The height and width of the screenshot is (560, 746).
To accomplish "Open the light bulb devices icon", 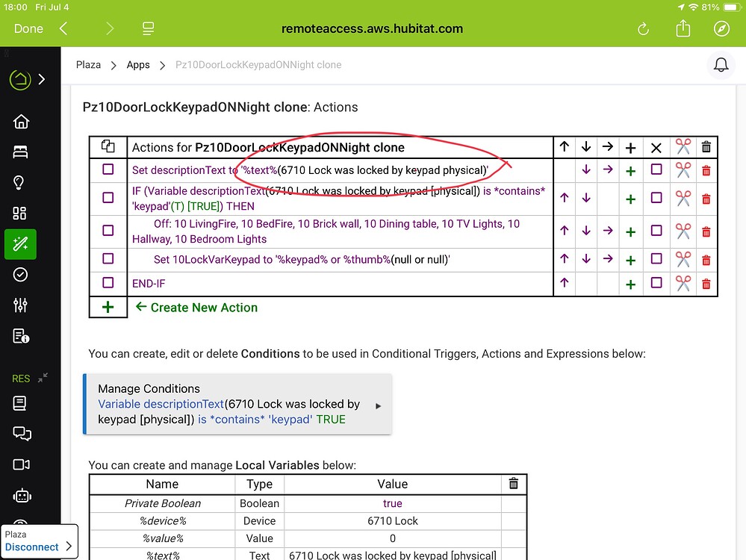I will [21, 183].
